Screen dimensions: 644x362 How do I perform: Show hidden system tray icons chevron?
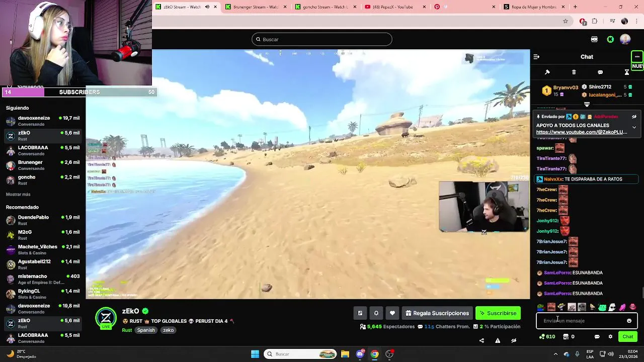tap(555, 354)
